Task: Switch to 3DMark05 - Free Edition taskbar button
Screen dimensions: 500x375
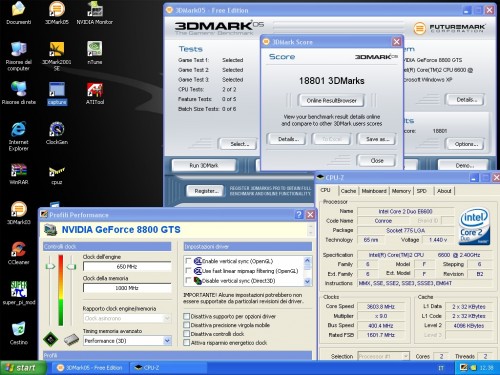Action: click(x=90, y=368)
